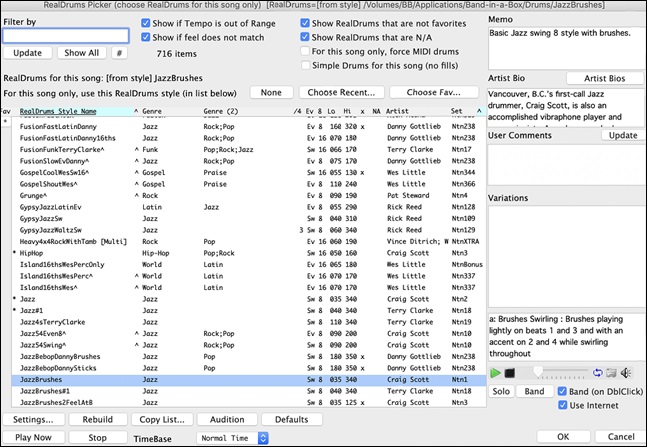Click the Band button
Screen dimensions: 647x447
[x=534, y=391]
